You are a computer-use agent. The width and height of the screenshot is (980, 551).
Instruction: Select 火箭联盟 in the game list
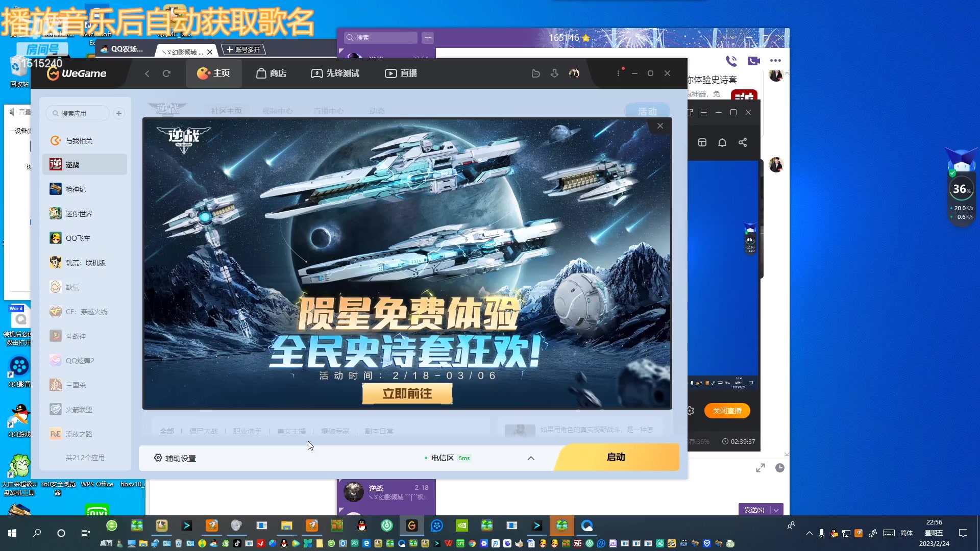(85, 410)
